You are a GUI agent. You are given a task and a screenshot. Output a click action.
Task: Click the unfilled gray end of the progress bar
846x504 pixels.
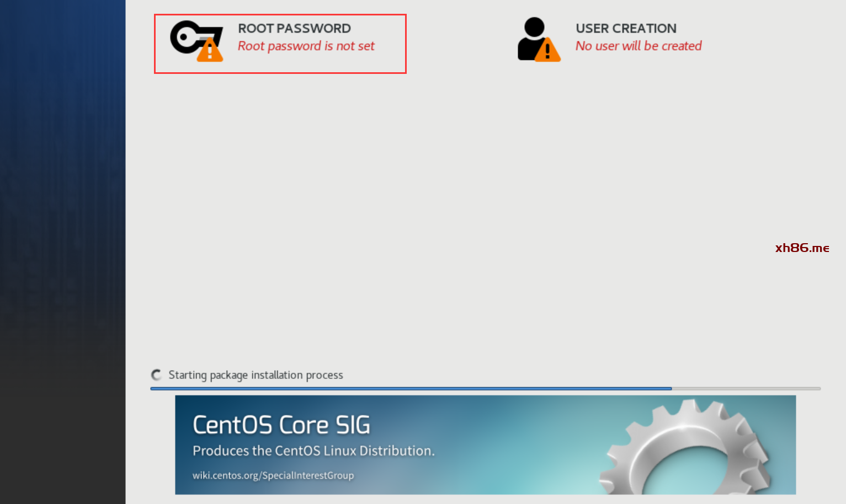click(x=745, y=389)
